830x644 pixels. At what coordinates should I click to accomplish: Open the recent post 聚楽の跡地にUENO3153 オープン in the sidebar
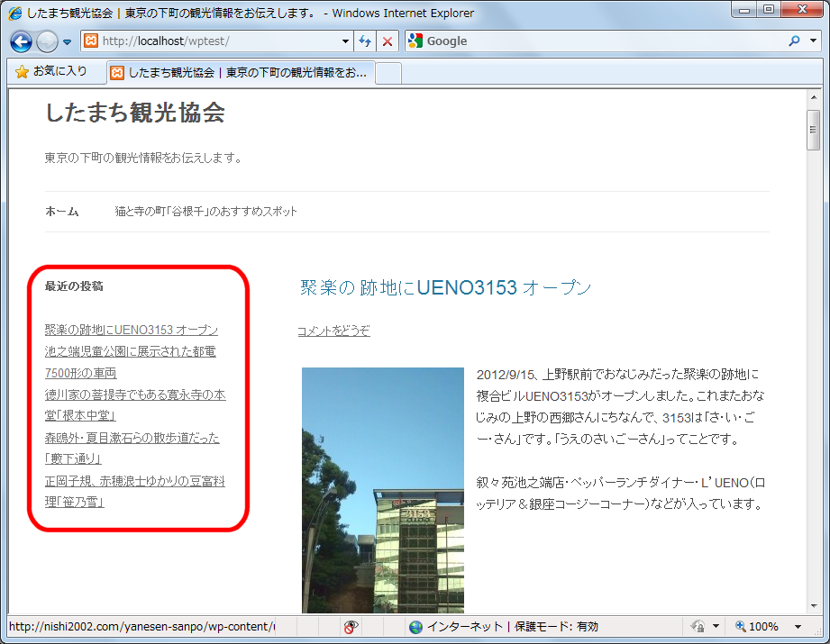[x=132, y=330]
